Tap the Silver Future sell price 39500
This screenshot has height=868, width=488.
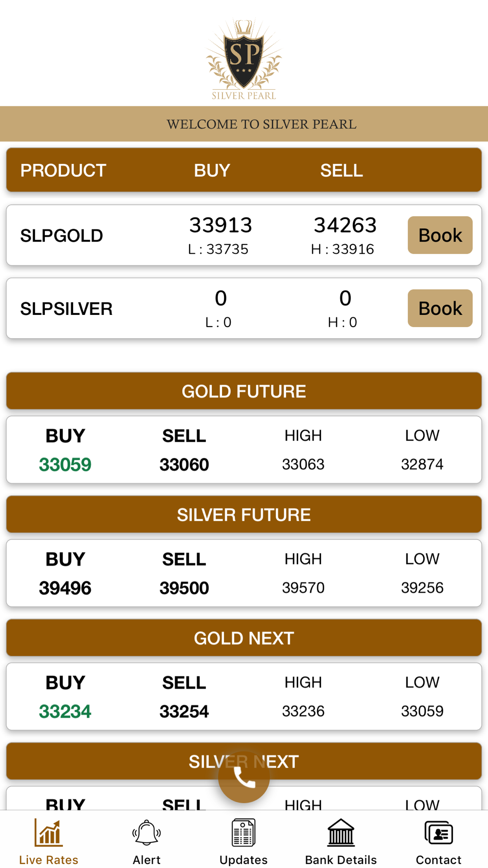point(184,588)
